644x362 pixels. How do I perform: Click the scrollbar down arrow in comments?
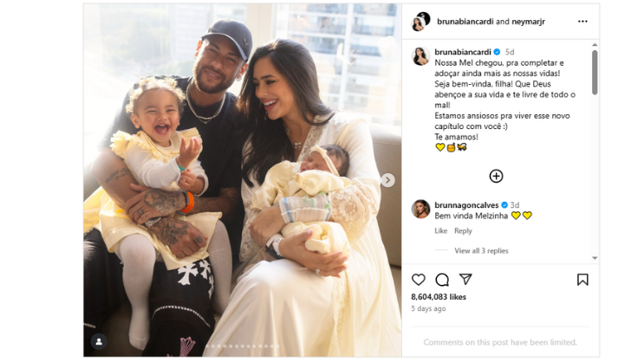[595, 258]
